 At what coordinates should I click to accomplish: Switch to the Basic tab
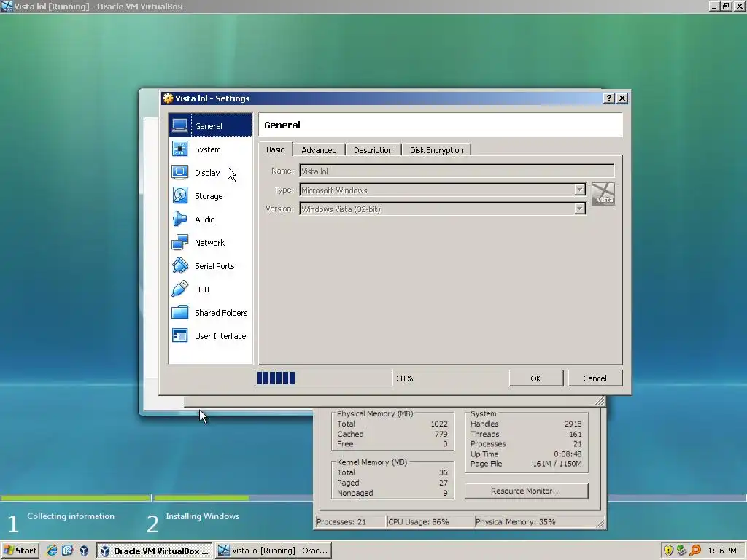275,149
